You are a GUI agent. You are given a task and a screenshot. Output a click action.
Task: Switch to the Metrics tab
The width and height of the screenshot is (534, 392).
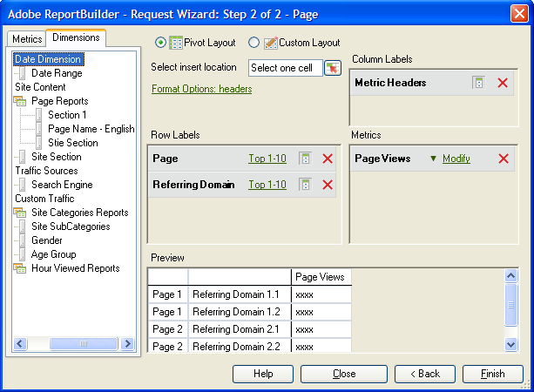click(27, 39)
